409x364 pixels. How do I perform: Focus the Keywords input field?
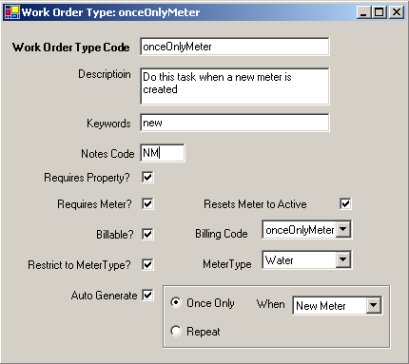(235, 122)
